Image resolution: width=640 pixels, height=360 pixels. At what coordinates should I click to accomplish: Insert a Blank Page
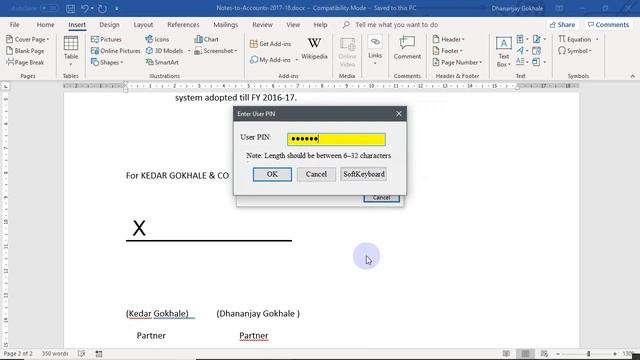coord(25,51)
